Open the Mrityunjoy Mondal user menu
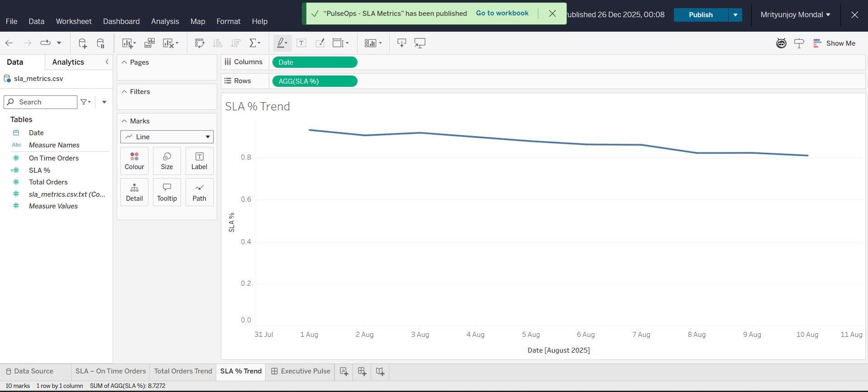This screenshot has width=868, height=392. (795, 14)
